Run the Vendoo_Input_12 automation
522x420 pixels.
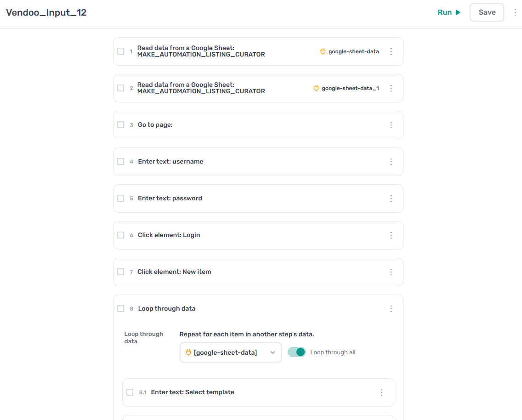click(x=449, y=12)
